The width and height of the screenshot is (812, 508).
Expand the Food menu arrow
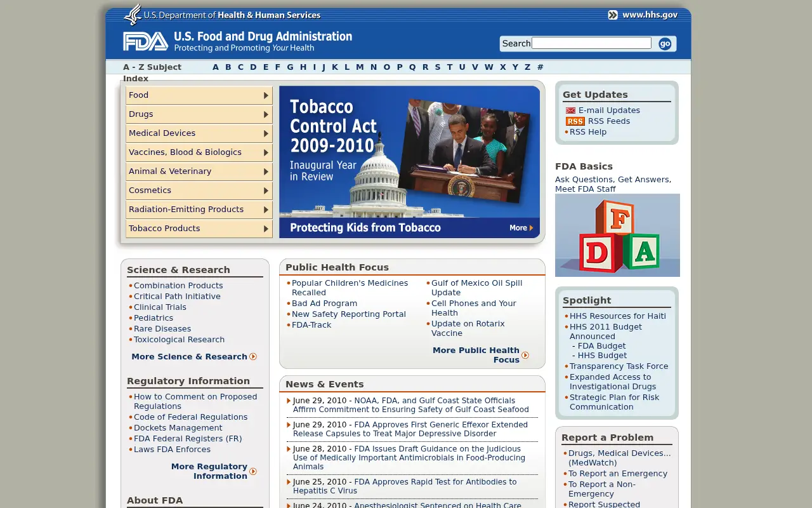tap(266, 95)
